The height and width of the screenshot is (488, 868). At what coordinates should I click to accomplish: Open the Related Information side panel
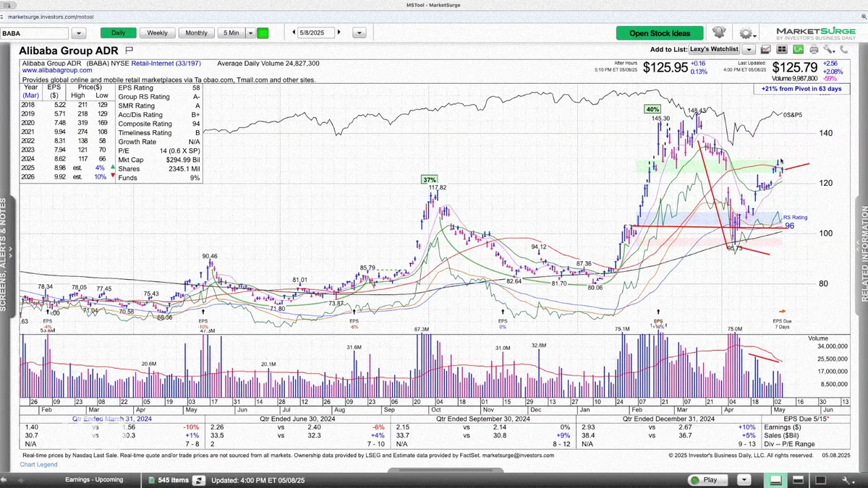pos(861,254)
